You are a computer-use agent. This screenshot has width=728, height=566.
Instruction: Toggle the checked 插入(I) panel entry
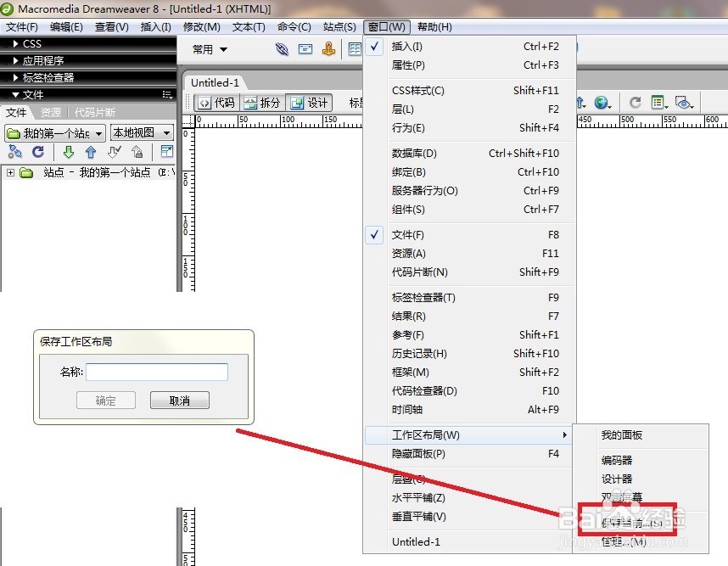[x=470, y=47]
